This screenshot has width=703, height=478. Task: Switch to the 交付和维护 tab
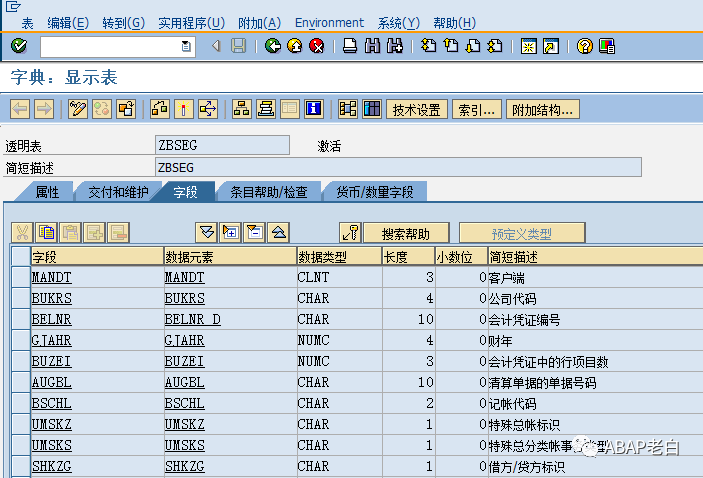click(x=118, y=192)
